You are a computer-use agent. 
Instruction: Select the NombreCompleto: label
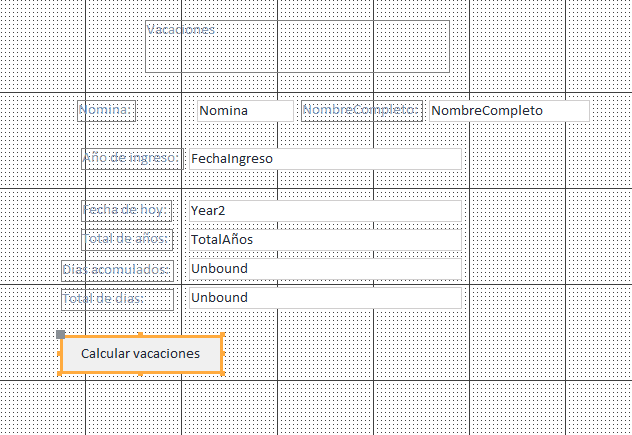point(362,111)
